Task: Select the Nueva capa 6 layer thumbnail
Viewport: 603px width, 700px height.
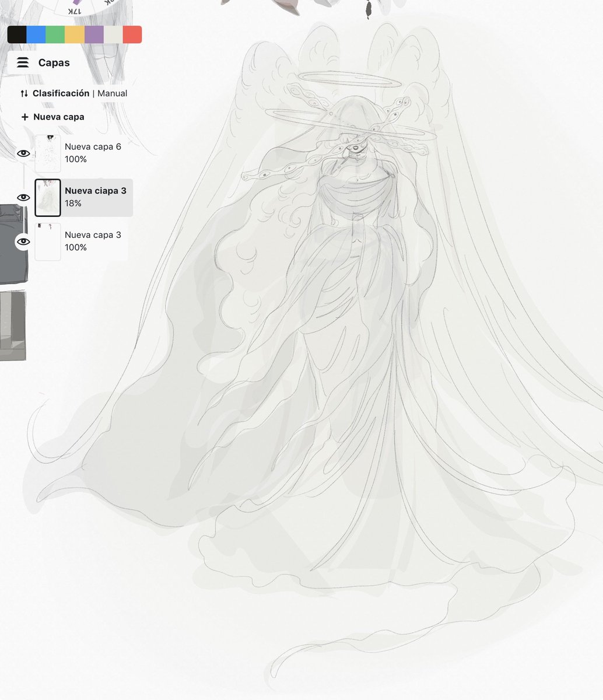Action: coord(48,153)
